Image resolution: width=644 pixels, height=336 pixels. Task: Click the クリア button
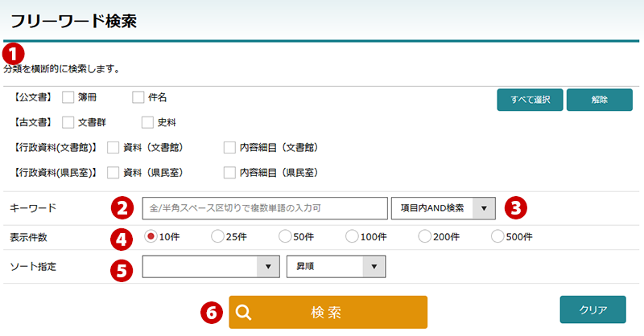click(x=592, y=309)
